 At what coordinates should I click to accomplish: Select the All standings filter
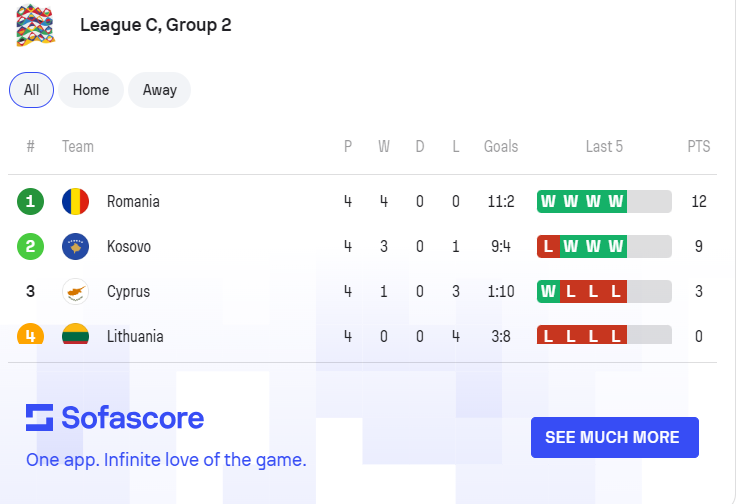coord(31,90)
